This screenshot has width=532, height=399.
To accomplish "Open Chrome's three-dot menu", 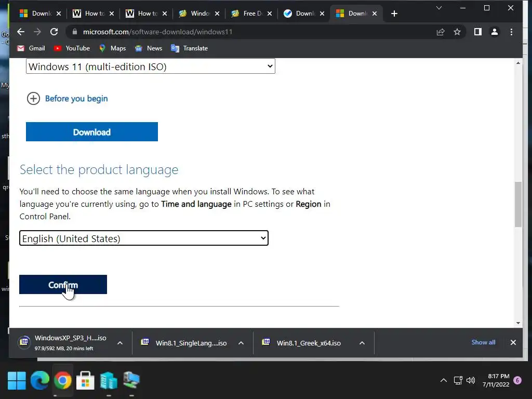I will click(511, 32).
